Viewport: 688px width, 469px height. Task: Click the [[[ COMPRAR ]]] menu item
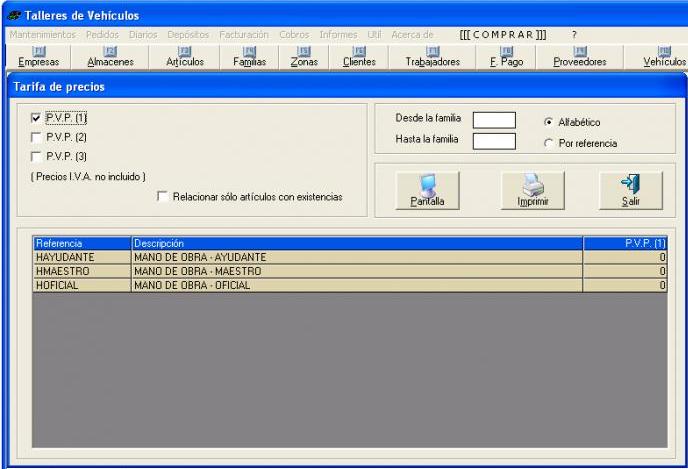tap(503, 35)
